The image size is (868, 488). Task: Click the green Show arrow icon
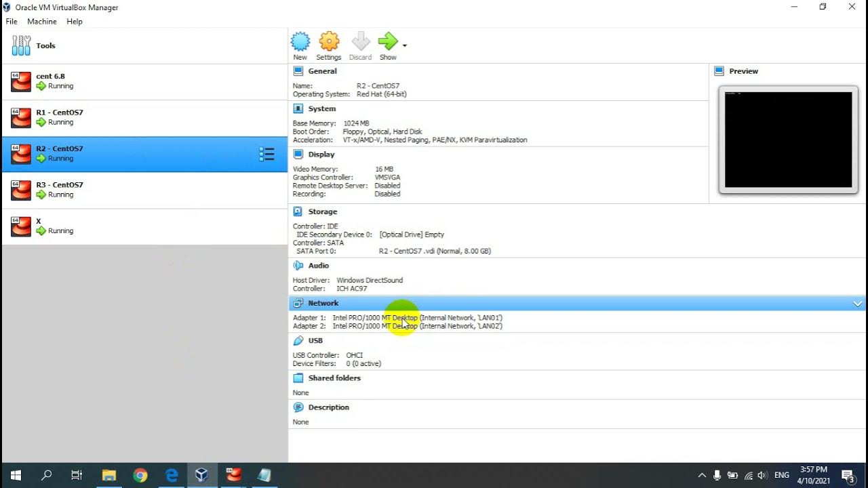pyautogui.click(x=388, y=42)
